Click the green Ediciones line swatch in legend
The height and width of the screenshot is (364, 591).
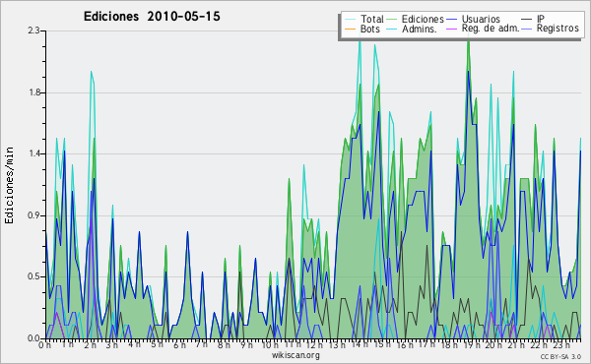(392, 20)
